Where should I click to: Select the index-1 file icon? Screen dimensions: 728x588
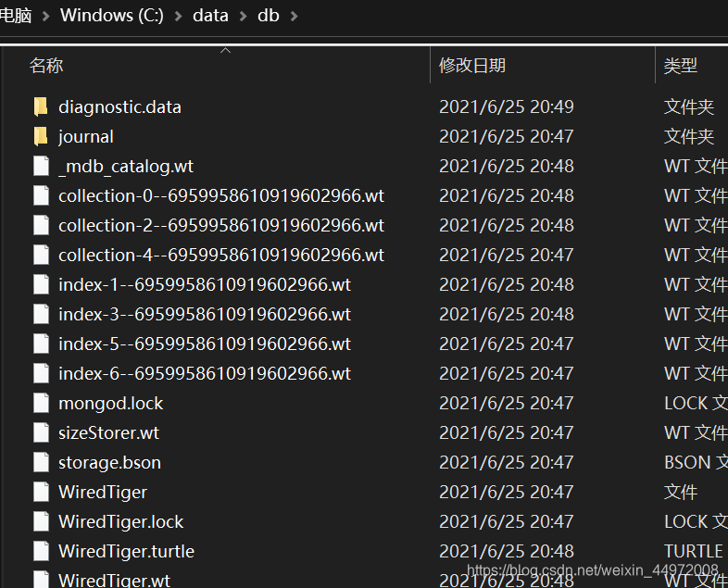click(41, 284)
